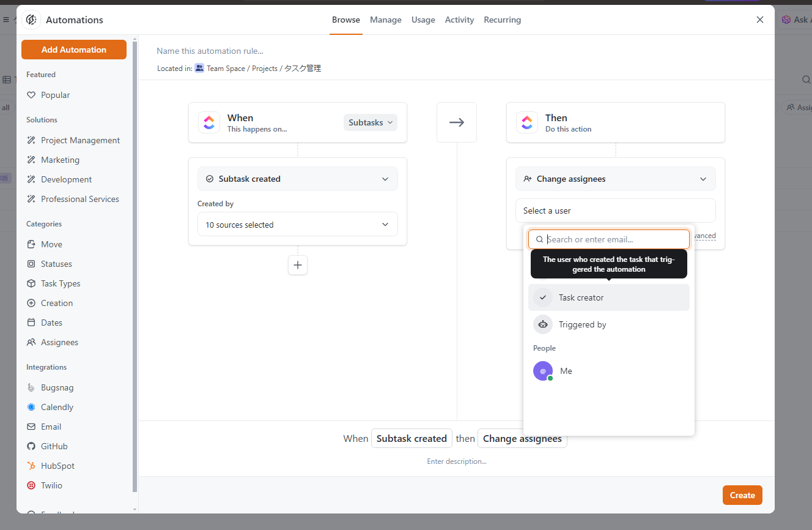The height and width of the screenshot is (530, 812).
Task: Click the search or enter email field
Action: pyautogui.click(x=615, y=239)
